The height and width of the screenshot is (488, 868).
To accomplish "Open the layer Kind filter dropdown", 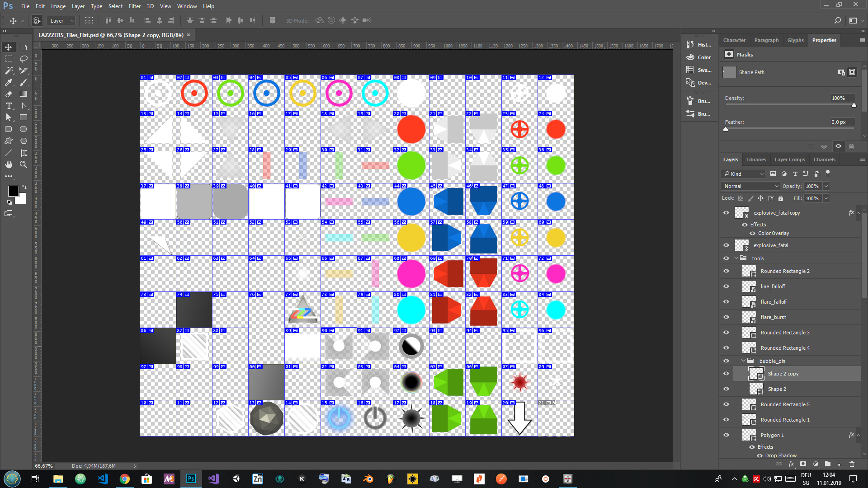I will click(x=744, y=174).
